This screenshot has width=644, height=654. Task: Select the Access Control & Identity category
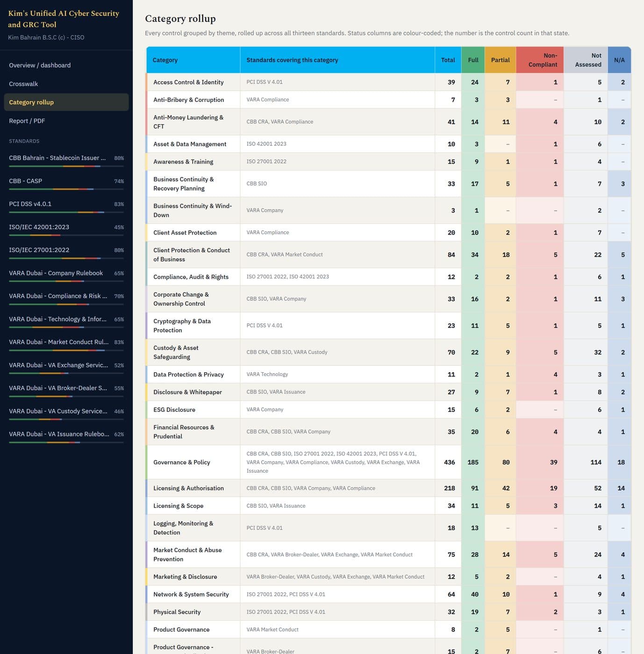tap(188, 82)
